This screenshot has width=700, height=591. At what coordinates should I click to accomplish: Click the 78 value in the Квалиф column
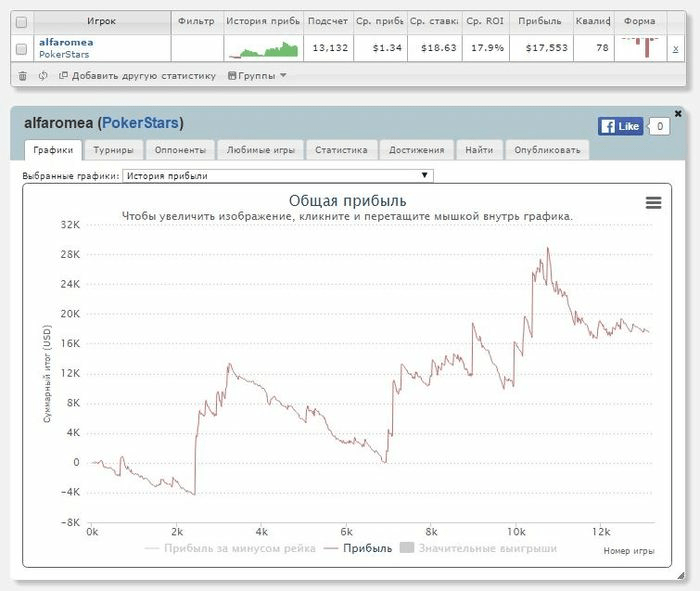point(602,48)
